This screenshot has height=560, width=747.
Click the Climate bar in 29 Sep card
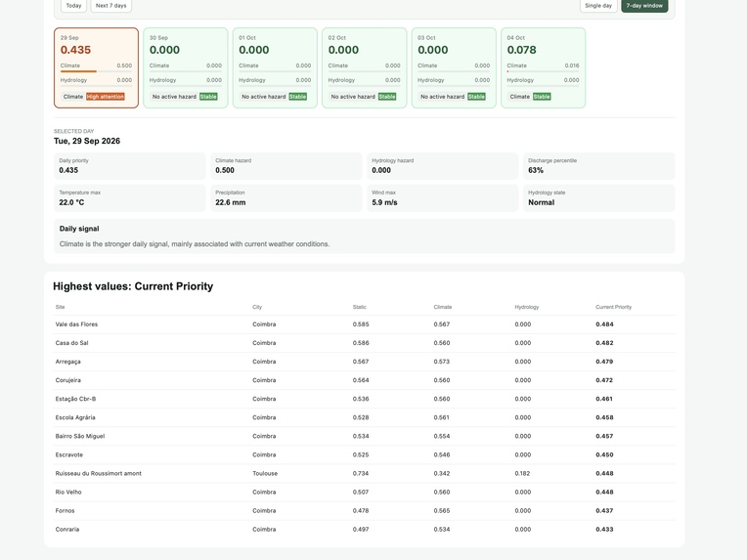[96, 71]
